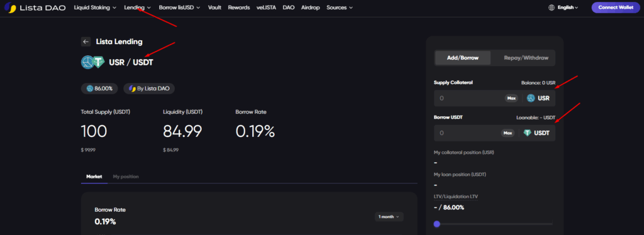Switch to the Add/Borrow mode
The image size is (644, 235).
coord(462,58)
